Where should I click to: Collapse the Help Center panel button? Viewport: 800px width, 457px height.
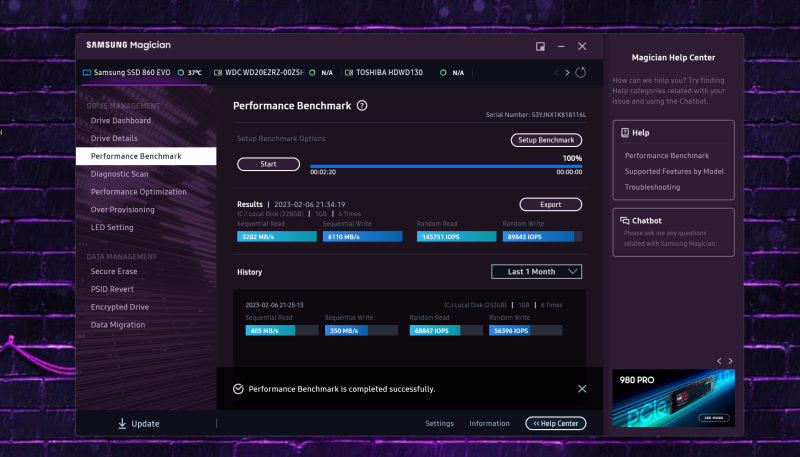(555, 424)
